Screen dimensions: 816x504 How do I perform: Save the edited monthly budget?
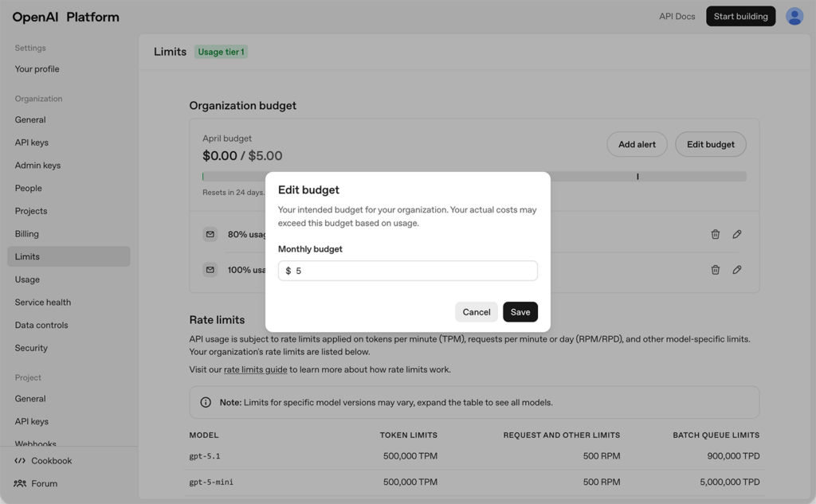click(520, 311)
